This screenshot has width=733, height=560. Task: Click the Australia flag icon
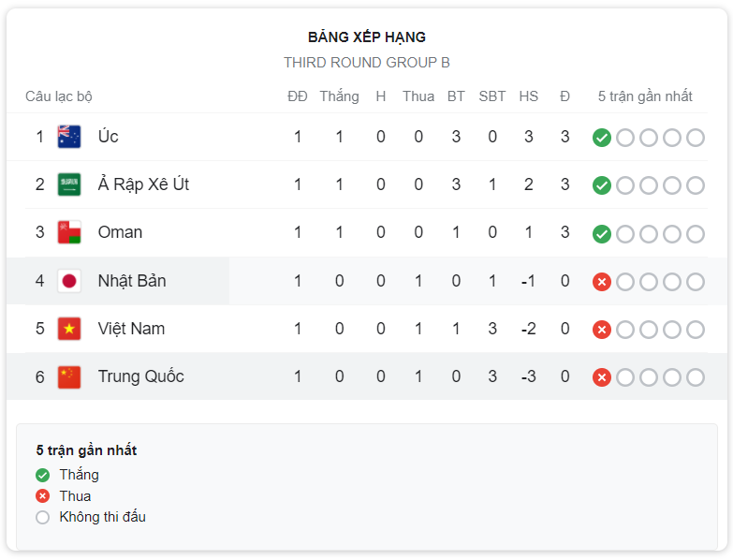point(69,137)
